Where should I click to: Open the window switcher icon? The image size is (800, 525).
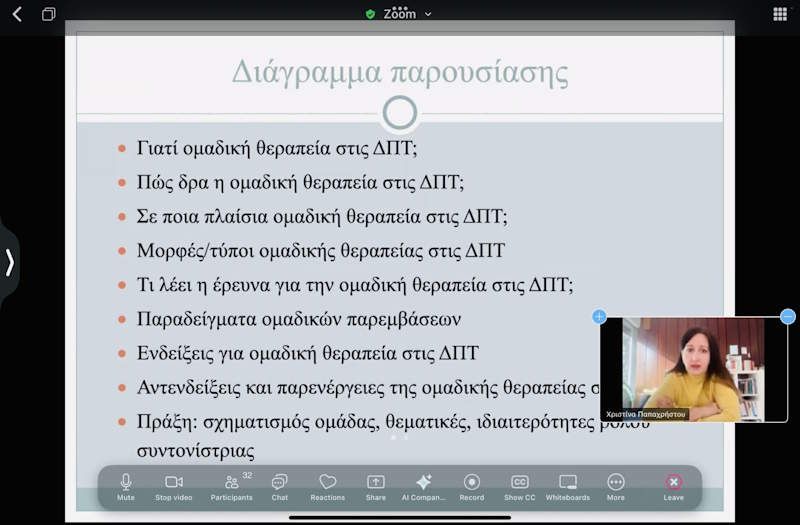click(48, 14)
